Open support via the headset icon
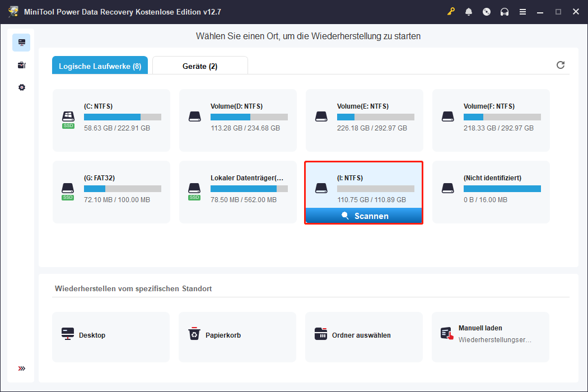Image resolution: width=588 pixels, height=392 pixels. [x=505, y=11]
